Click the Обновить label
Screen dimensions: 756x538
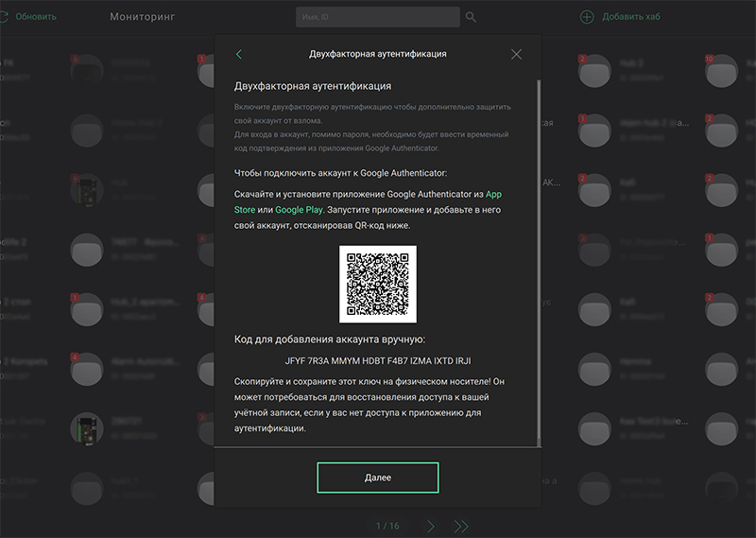36,17
